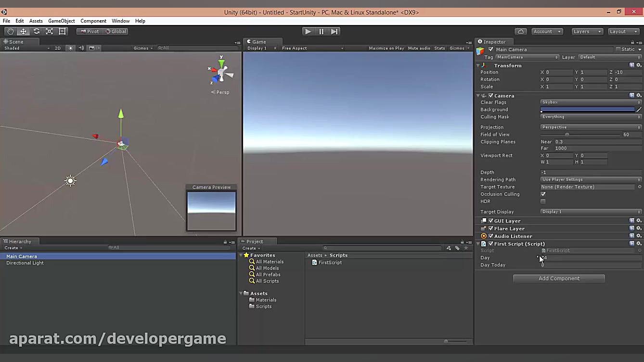The image size is (644, 362).
Task: Open Camera component gear menu
Action: coord(639,96)
